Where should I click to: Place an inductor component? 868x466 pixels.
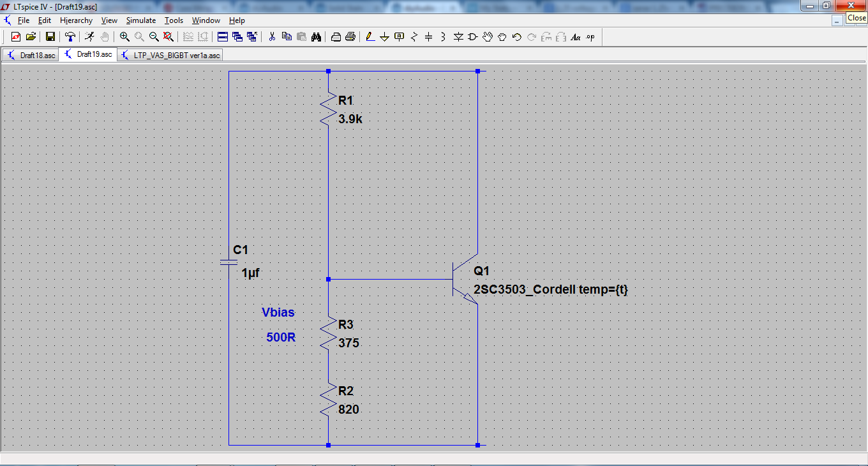(x=444, y=37)
